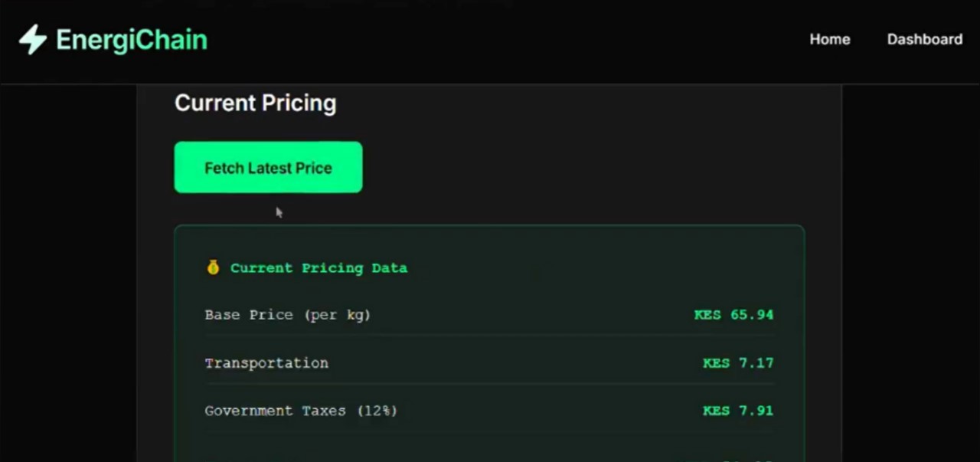Click the word 'Pricing' in the main heading
This screenshot has width=980, height=462.
[x=299, y=103]
